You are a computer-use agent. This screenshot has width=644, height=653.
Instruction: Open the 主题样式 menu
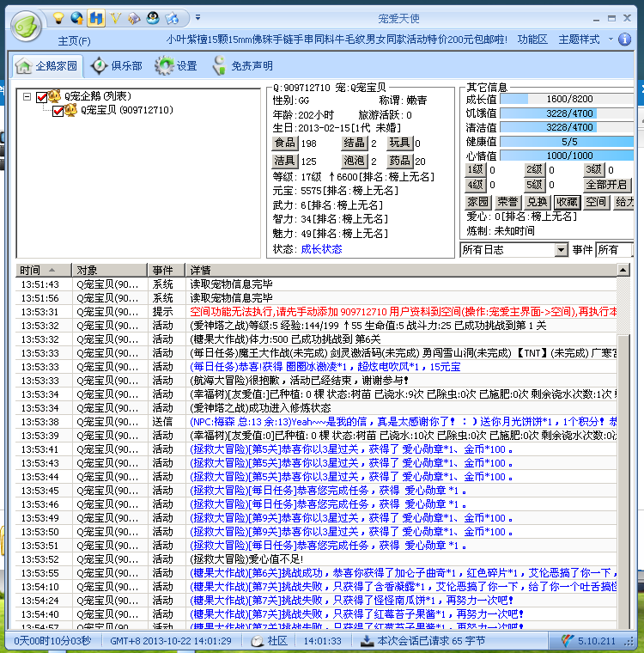click(x=579, y=40)
